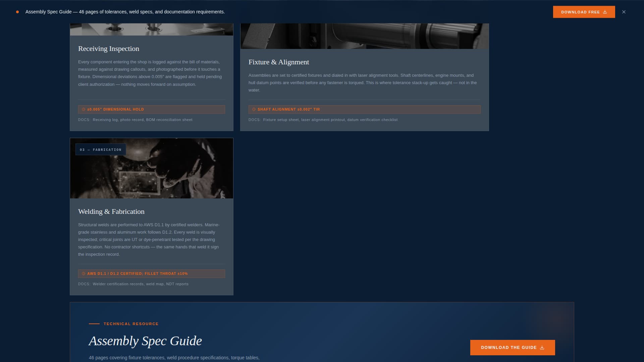644x362 pixels.
Task: Click the clock icon beside ±0.005" dimensional hold
Action: tap(84, 109)
